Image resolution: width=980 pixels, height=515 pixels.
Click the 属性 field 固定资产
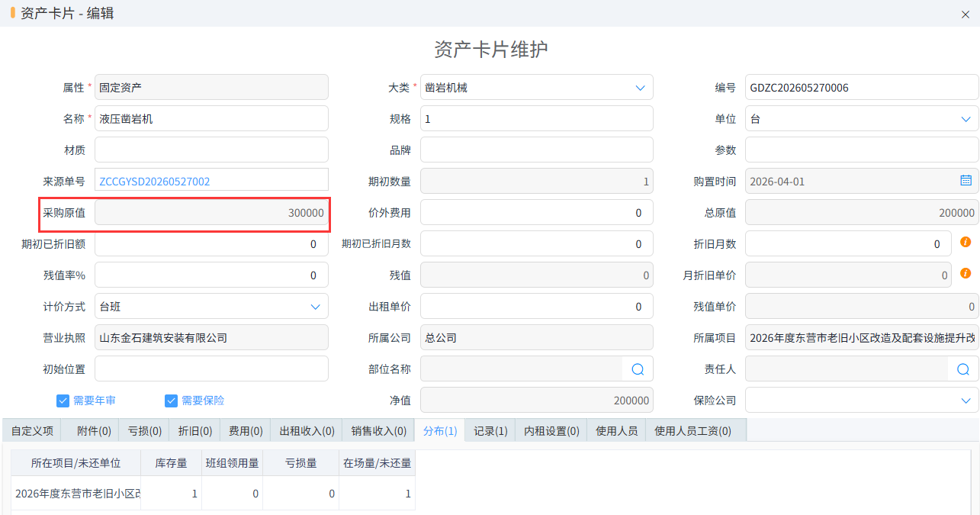[x=211, y=88]
